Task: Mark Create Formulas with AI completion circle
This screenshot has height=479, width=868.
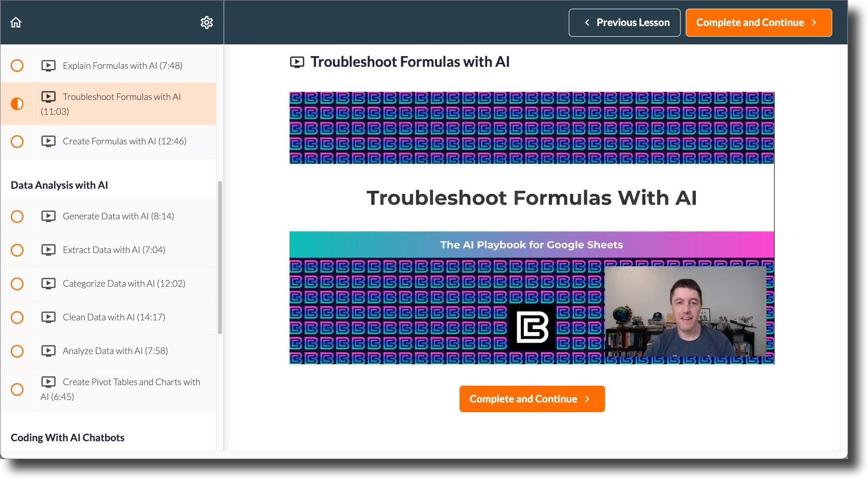Action: coord(17,141)
